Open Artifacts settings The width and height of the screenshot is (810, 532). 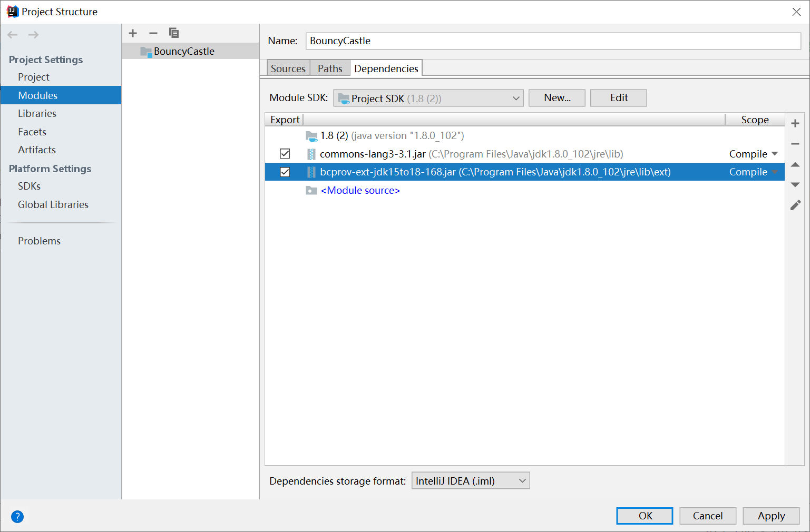tap(37, 150)
